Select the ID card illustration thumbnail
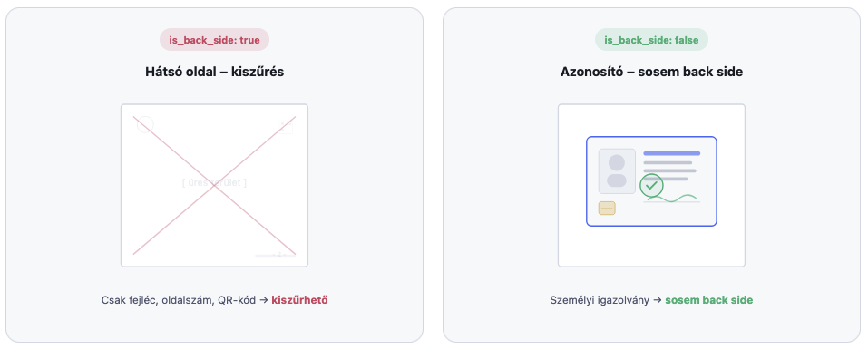This screenshot has height=350, width=868. [x=651, y=186]
